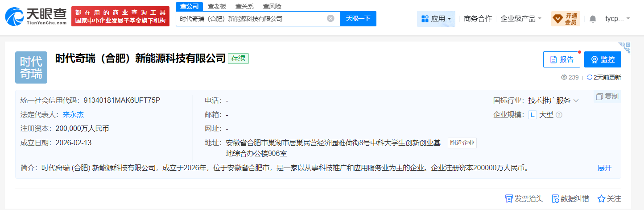Viewport: 644px width, 210px height.
Task: Open the 应用 dropdown
Action: 436,19
